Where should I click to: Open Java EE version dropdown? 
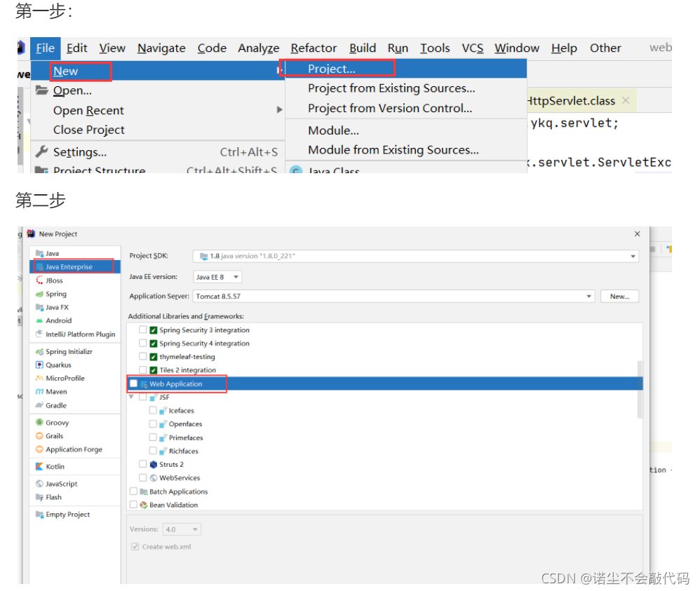217,277
